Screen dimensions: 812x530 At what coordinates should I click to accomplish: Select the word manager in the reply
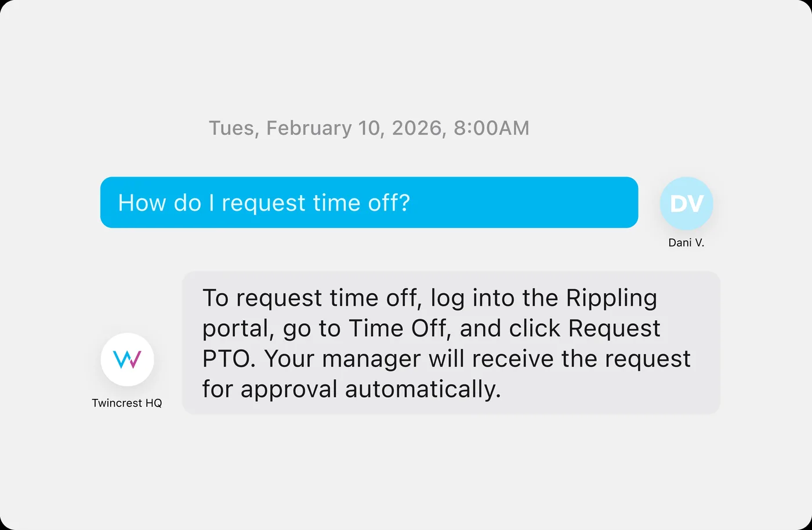(371, 359)
